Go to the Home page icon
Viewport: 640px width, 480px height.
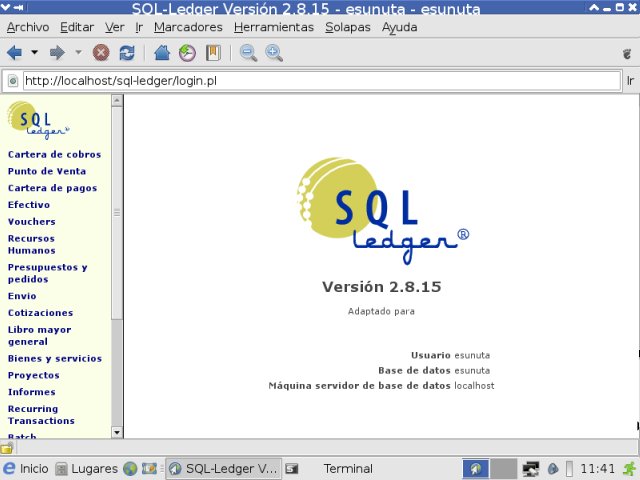pyautogui.click(x=162, y=53)
